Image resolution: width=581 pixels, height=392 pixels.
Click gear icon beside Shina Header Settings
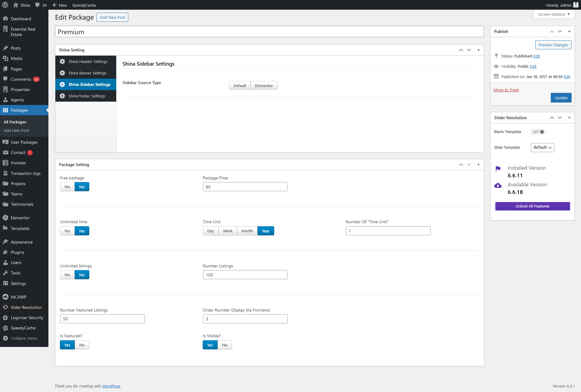coord(62,61)
